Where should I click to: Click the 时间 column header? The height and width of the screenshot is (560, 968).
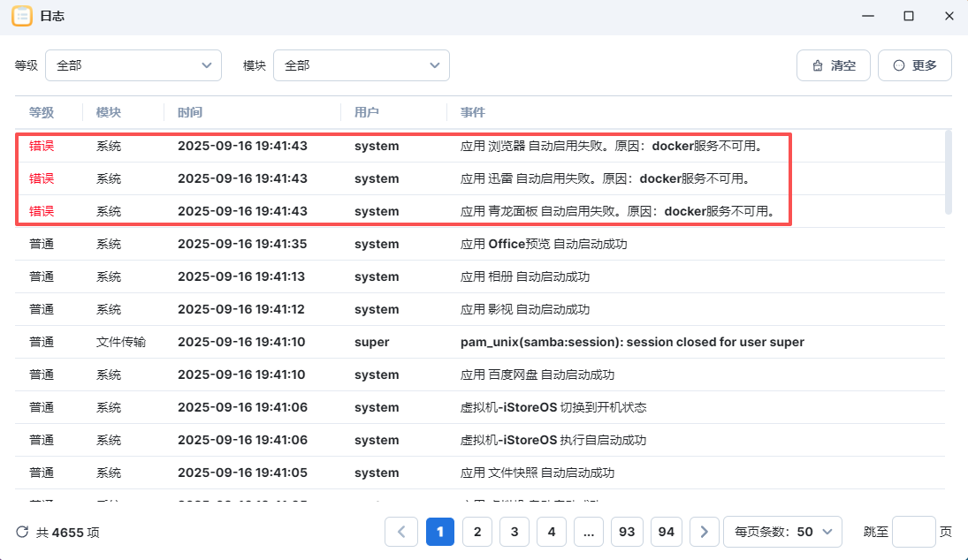(x=190, y=112)
